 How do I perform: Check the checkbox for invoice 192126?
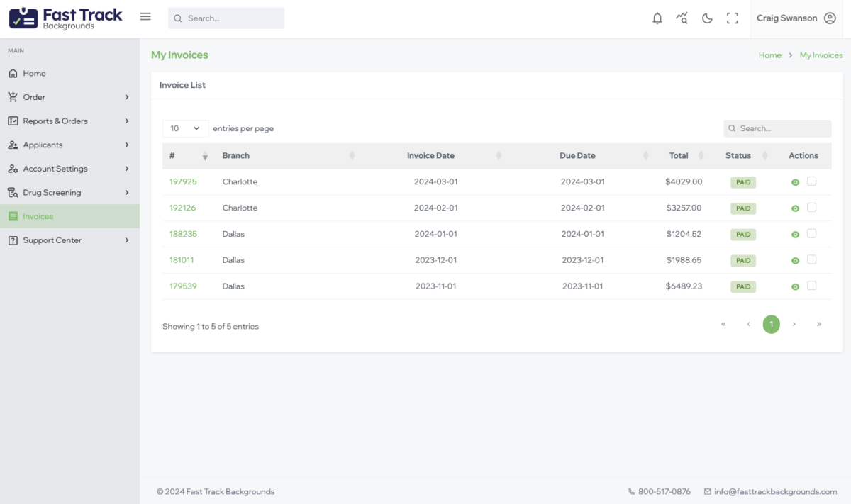(x=812, y=208)
